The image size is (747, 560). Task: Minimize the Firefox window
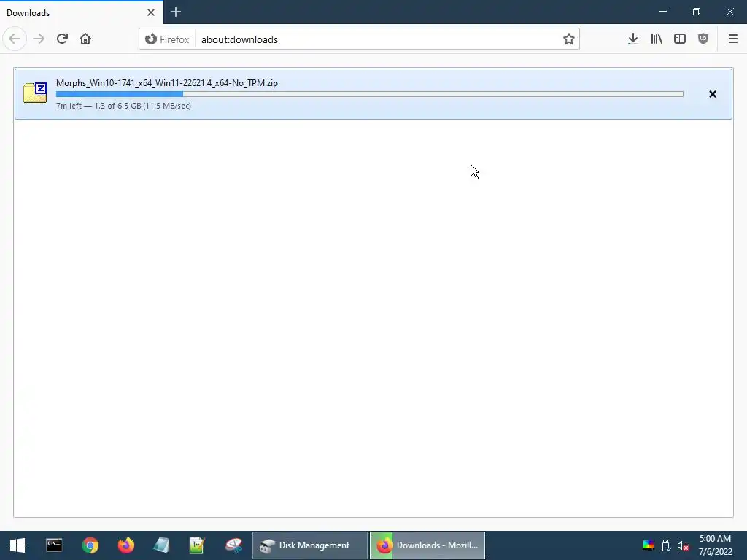[x=663, y=12]
